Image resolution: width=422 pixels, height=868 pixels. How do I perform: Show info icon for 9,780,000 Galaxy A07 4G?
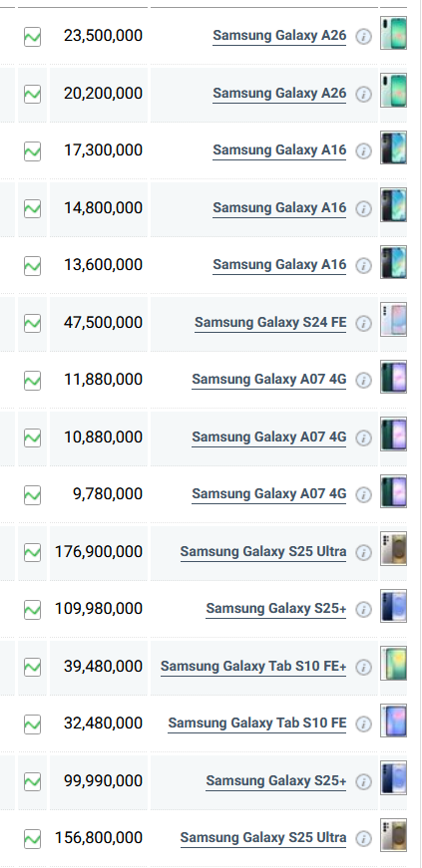click(x=363, y=495)
